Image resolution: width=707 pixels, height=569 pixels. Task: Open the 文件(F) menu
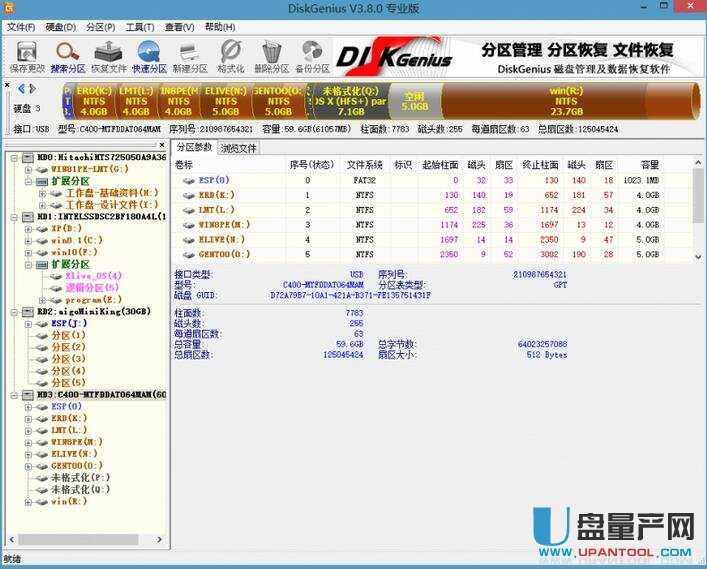pos(20,27)
